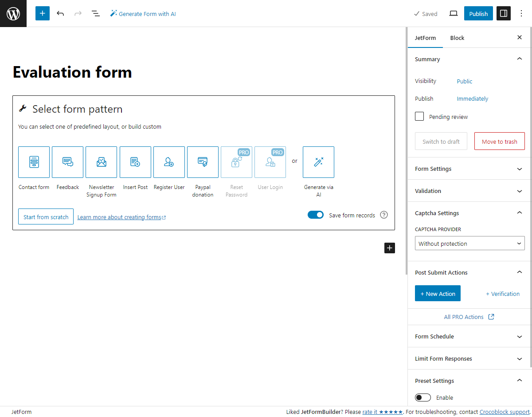Choose the Feedback form pattern
Viewport: 532px width, 417px height.
(67, 162)
